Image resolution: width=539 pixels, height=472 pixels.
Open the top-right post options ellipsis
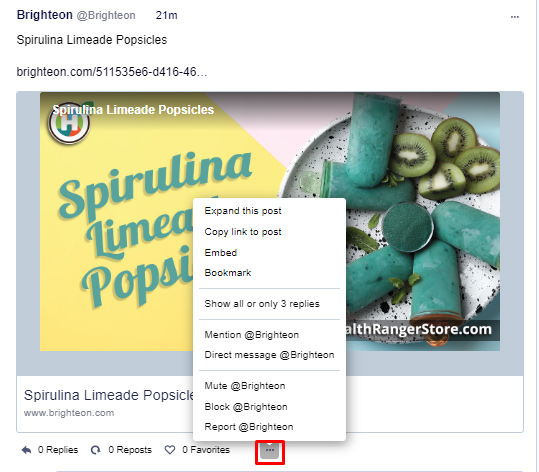pos(515,17)
